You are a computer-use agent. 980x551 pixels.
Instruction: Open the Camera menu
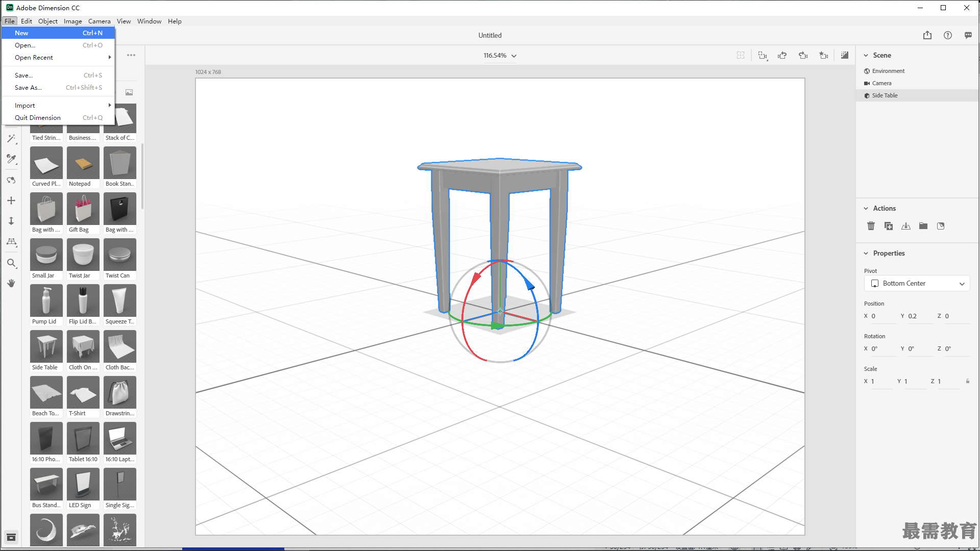pyautogui.click(x=100, y=21)
